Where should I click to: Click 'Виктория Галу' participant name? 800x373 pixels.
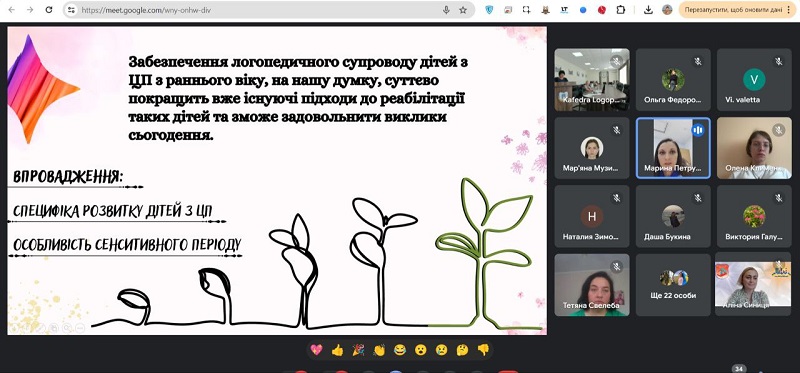coord(754,237)
